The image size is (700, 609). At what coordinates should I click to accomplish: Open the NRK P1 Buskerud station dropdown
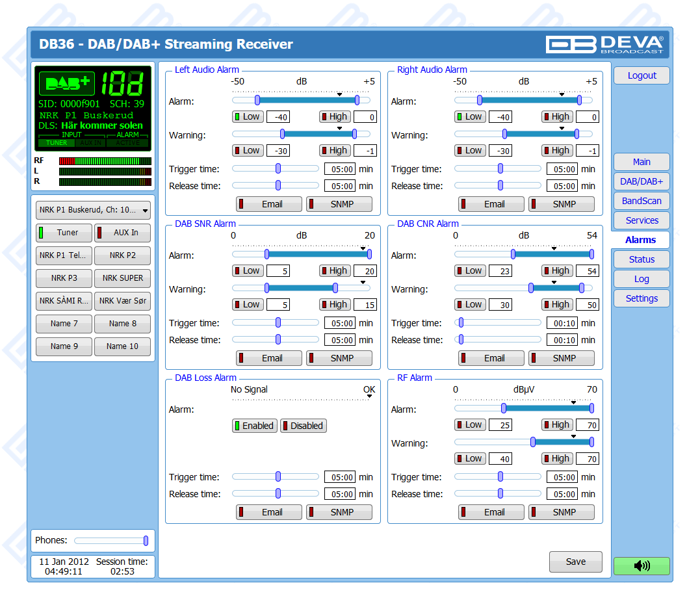(93, 211)
